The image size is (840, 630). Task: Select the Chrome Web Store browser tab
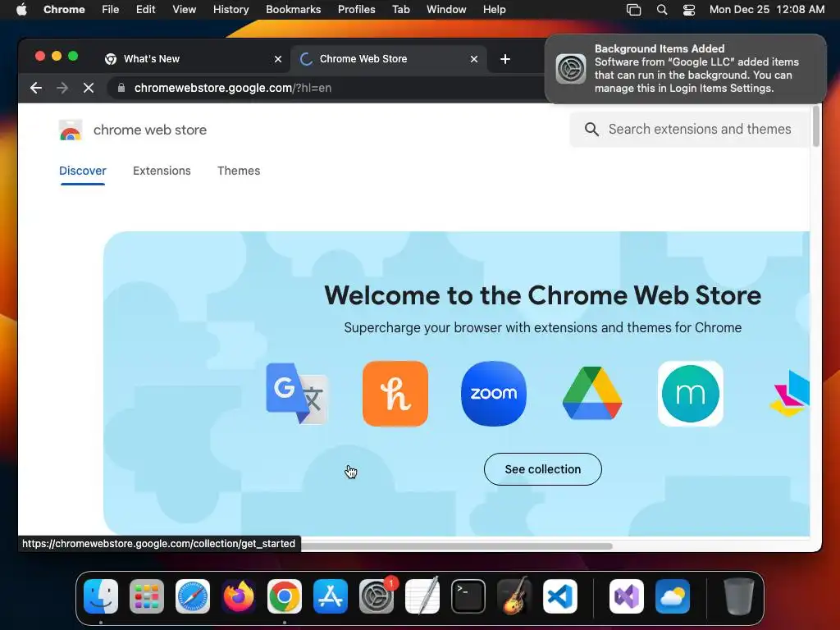(388, 59)
